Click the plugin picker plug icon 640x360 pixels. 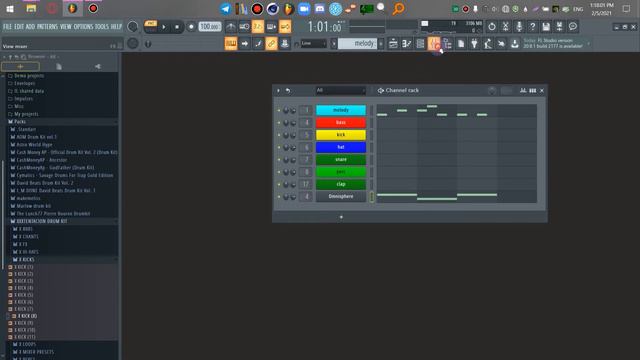point(474,43)
